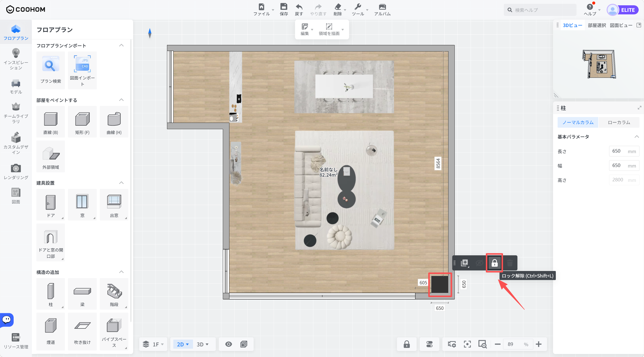Open カスタムデザイン in sidebar
The height and width of the screenshot is (357, 644).
(16, 143)
